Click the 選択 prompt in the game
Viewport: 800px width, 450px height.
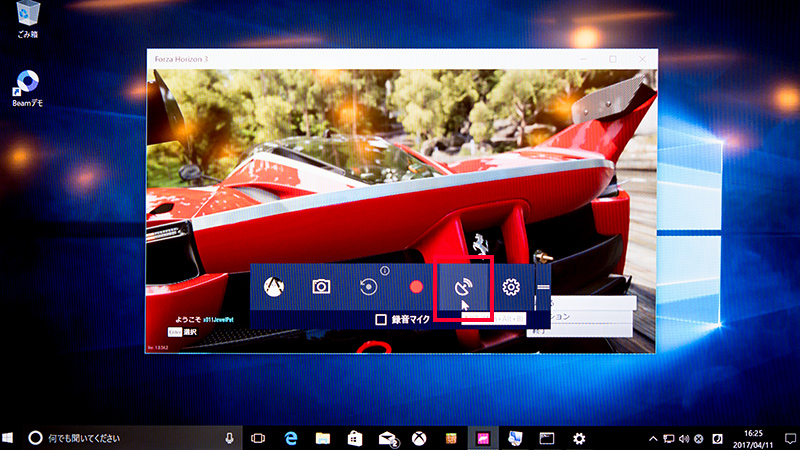[x=190, y=332]
